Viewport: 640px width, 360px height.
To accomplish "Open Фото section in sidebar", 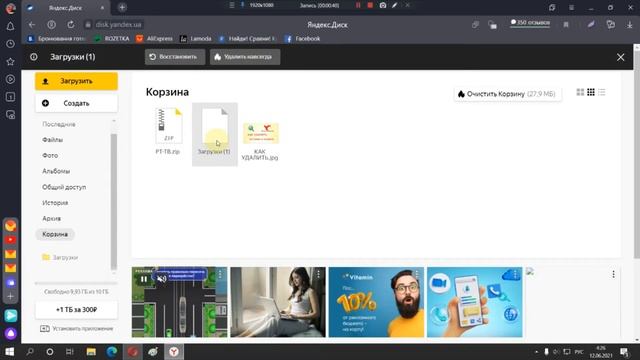I will point(50,156).
